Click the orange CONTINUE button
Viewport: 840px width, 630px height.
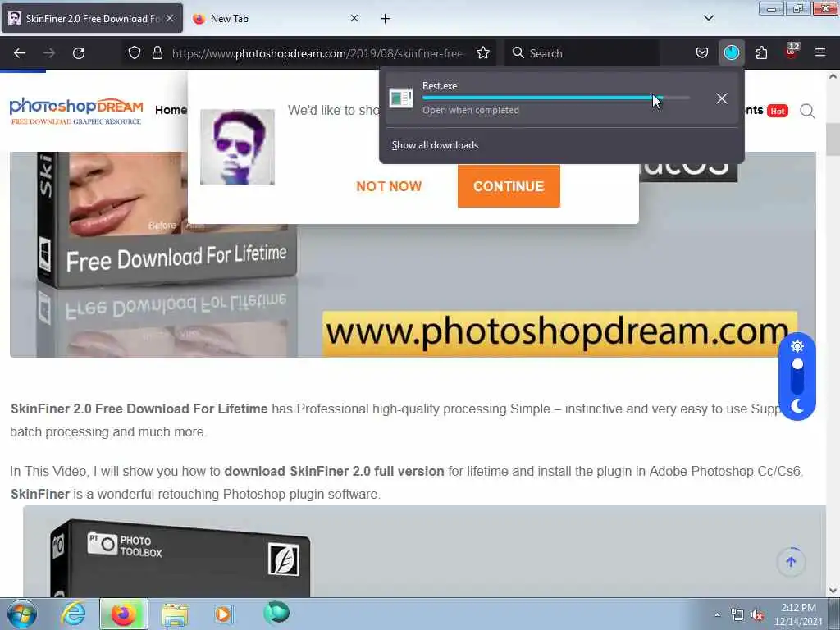tap(509, 186)
